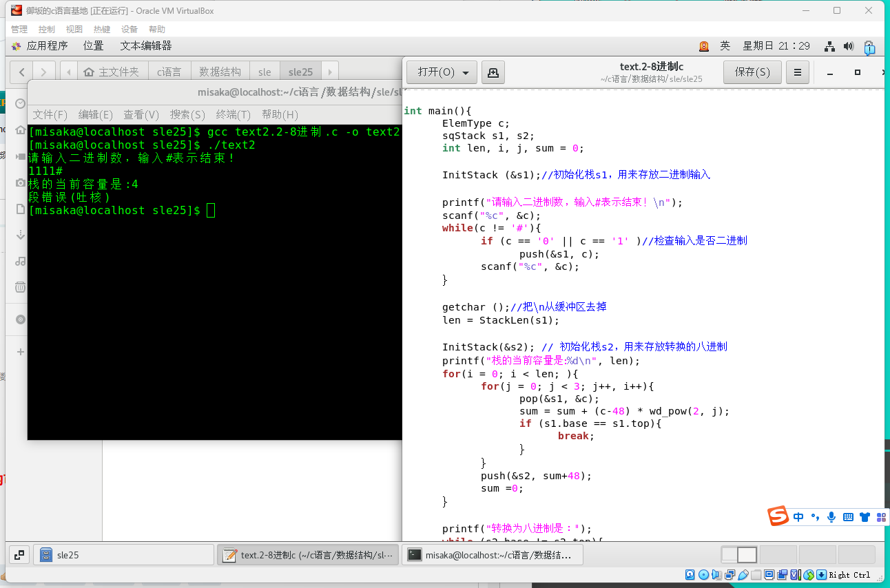Viewport: 890px width, 588px height.
Task: Open VirtualBox 设备 menu
Action: (x=130, y=30)
